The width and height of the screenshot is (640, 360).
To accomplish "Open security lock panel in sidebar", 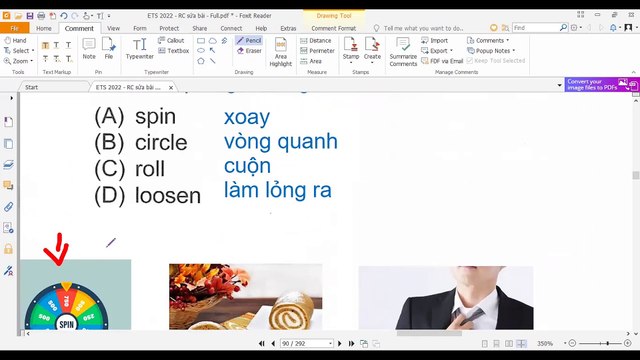I will pos(8,249).
